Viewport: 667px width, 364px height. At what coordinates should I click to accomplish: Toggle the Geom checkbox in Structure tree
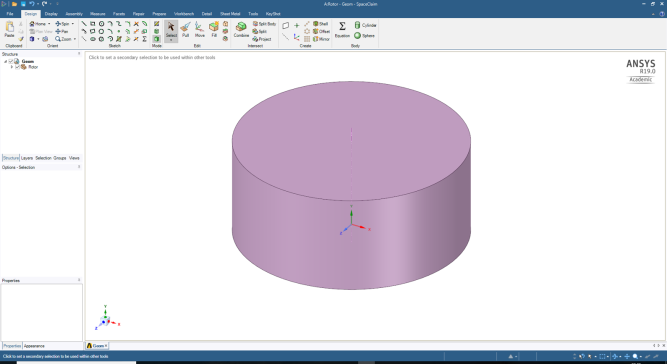click(x=11, y=61)
